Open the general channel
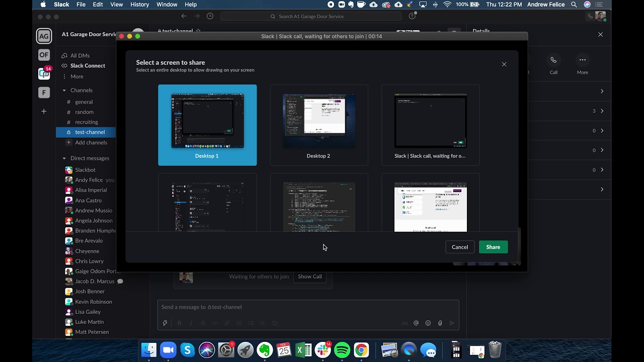This screenshot has height=362, width=644. pyautogui.click(x=84, y=102)
